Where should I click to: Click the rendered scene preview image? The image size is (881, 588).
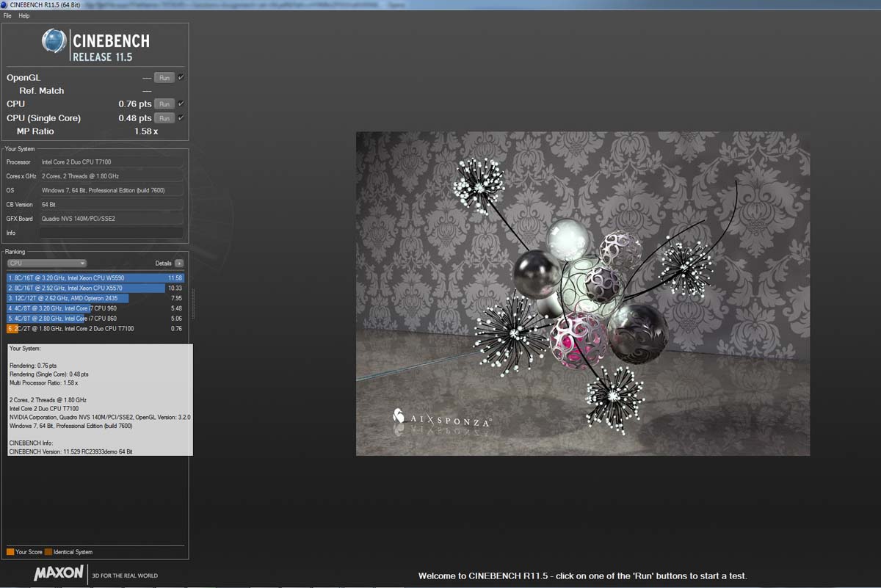pos(583,294)
